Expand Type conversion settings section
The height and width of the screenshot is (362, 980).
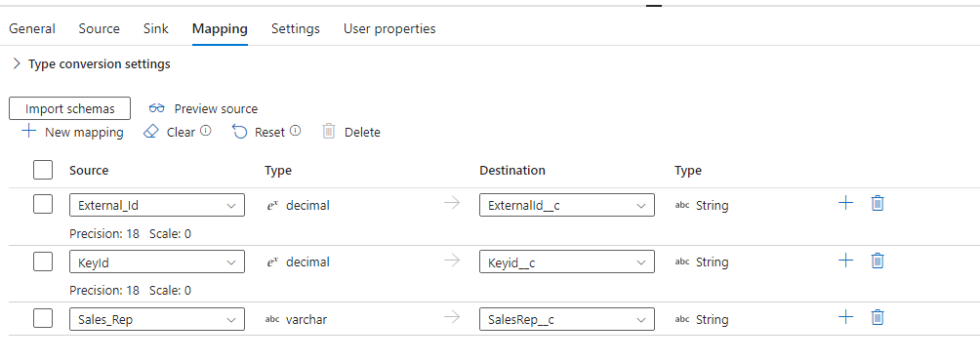pos(91,63)
